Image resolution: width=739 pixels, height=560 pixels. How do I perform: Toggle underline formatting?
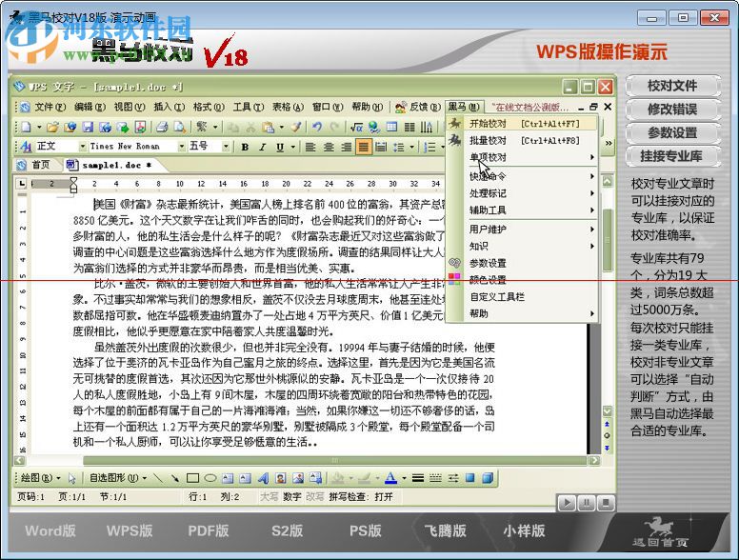(280, 147)
